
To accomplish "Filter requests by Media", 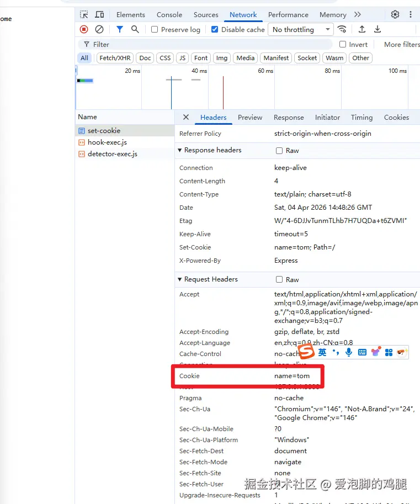I will click(245, 58).
